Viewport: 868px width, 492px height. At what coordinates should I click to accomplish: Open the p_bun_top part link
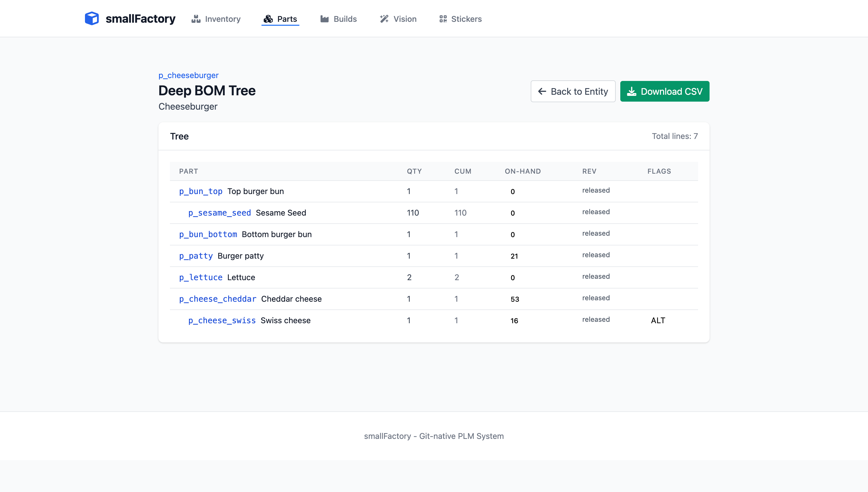click(x=201, y=191)
